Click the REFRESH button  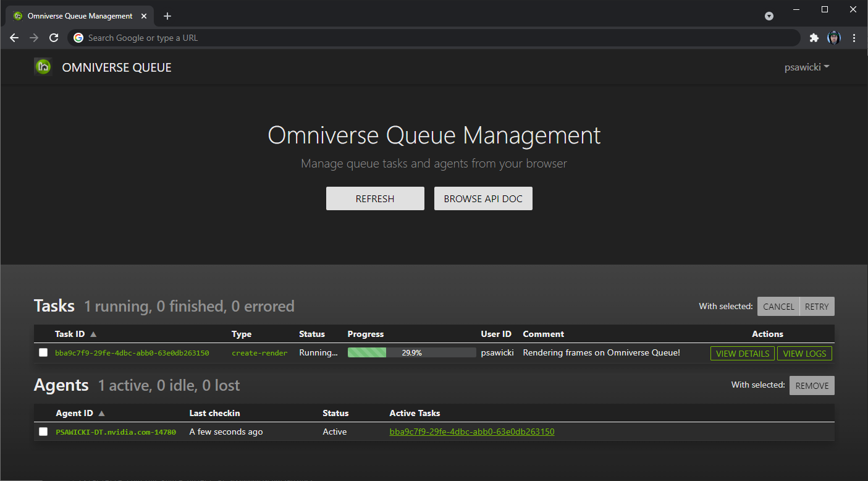pos(375,198)
